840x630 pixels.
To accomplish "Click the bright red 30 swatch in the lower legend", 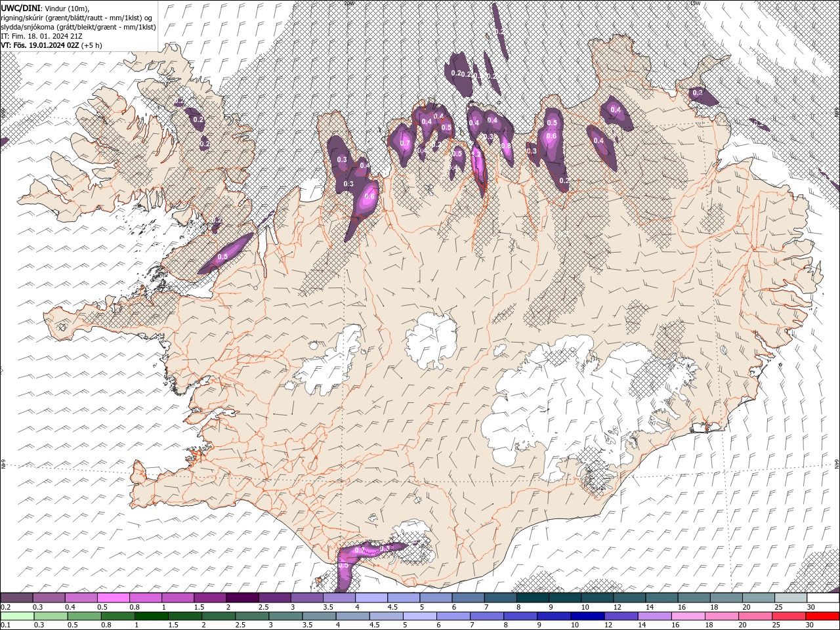I will tap(823, 616).
